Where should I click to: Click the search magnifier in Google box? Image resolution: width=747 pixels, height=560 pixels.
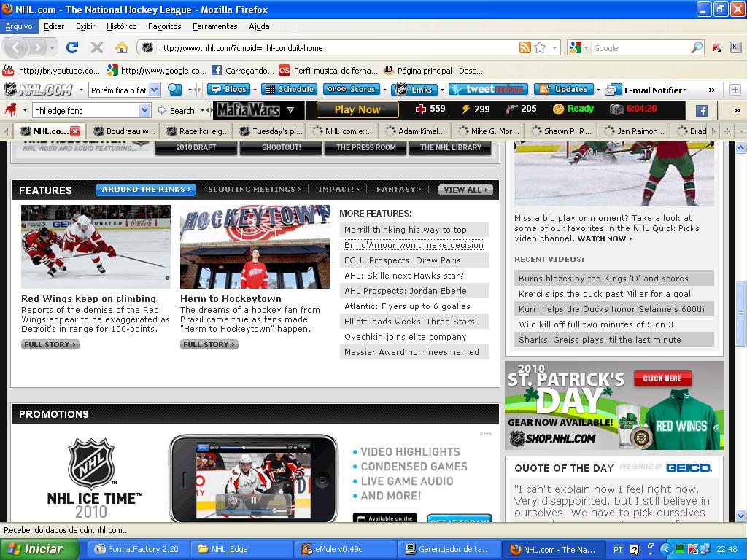(697, 47)
